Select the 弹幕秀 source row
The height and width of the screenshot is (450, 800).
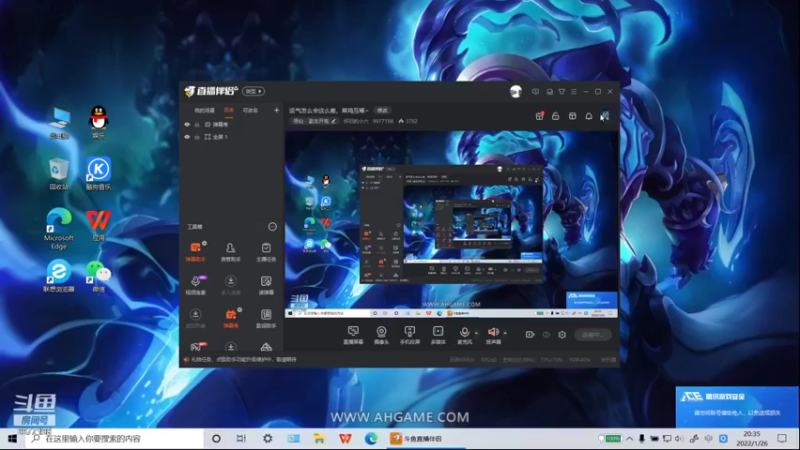(232, 124)
